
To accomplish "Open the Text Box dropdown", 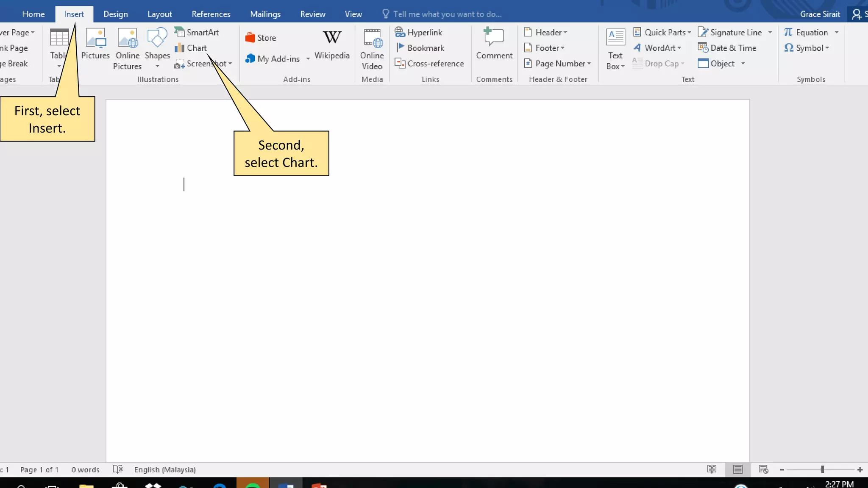I will point(615,49).
